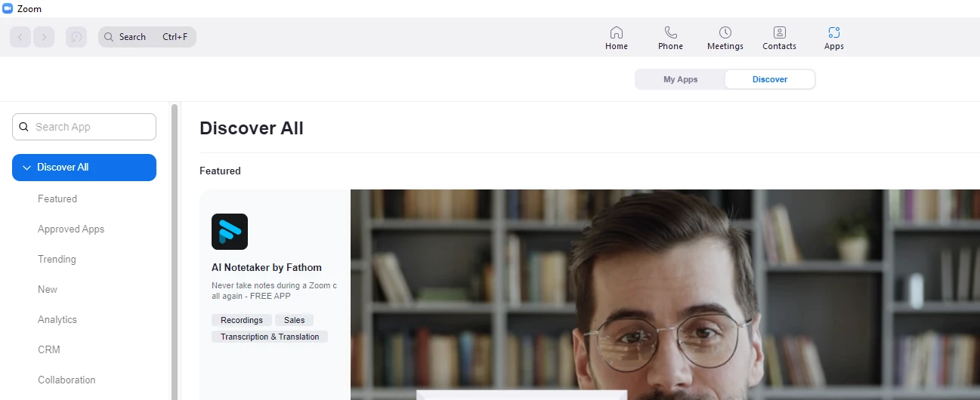980x400 pixels.
Task: Select Analytics category
Action: click(57, 319)
